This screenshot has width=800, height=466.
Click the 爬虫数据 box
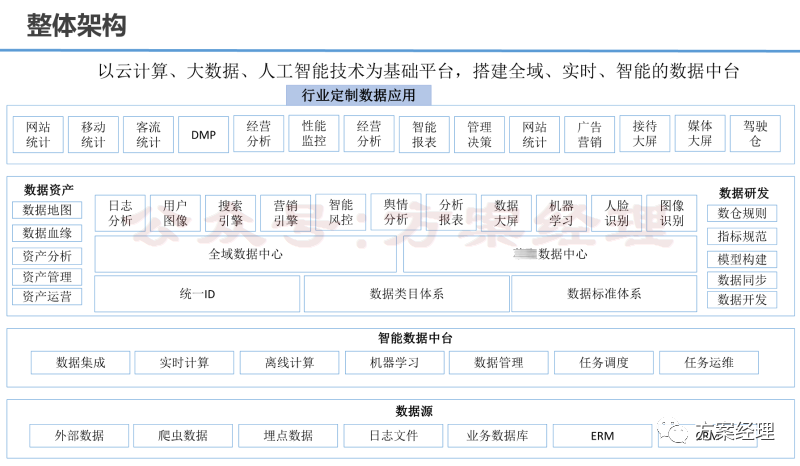coord(183,436)
